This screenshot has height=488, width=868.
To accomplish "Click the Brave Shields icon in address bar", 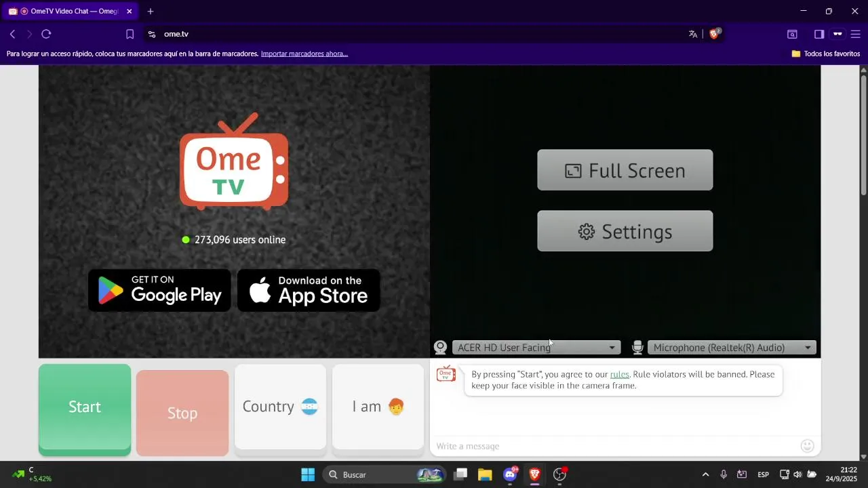I will tap(715, 34).
